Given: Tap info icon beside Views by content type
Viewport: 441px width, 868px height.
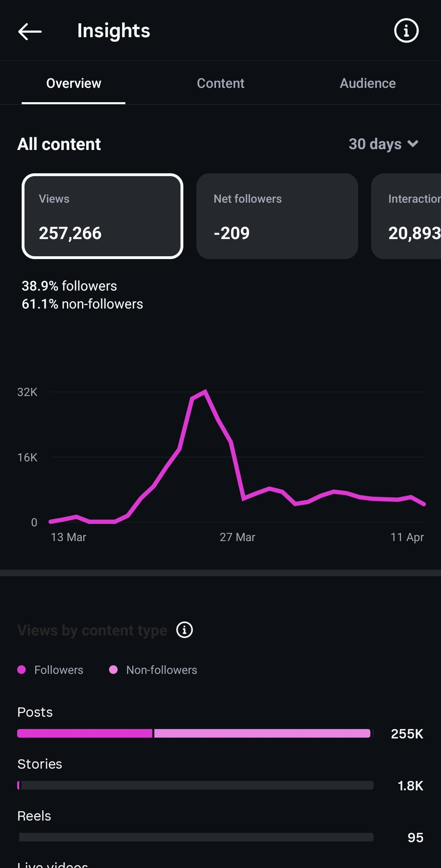Looking at the screenshot, I should tap(184, 630).
